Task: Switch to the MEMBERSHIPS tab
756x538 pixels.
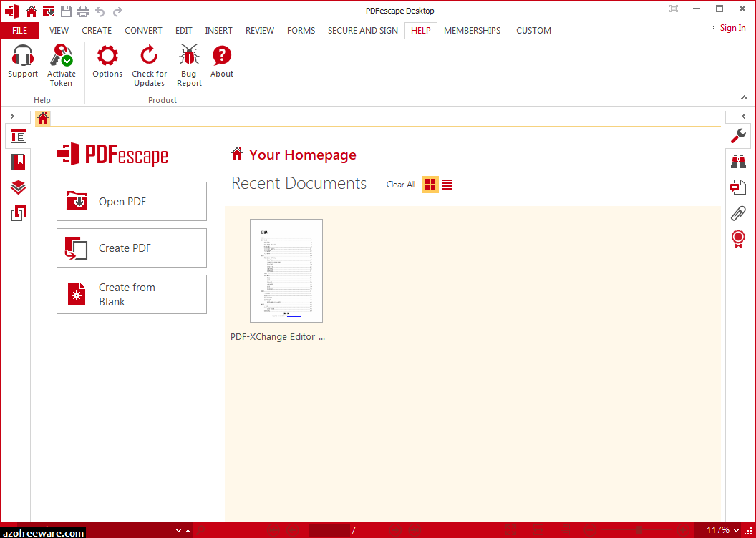Action: tap(472, 30)
